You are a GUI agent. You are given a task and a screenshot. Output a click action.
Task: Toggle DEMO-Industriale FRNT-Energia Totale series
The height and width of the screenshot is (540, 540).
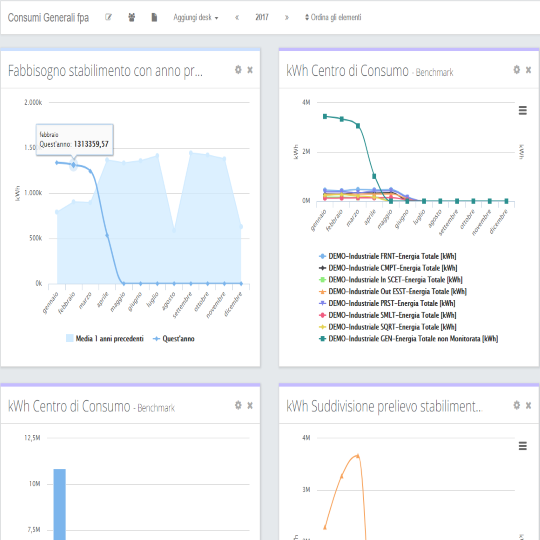coord(388,256)
